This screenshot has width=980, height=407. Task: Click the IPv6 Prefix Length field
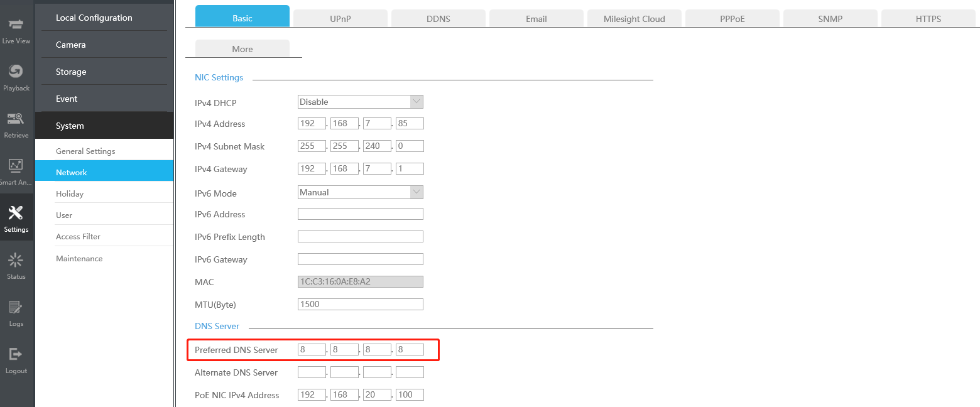pyautogui.click(x=361, y=236)
